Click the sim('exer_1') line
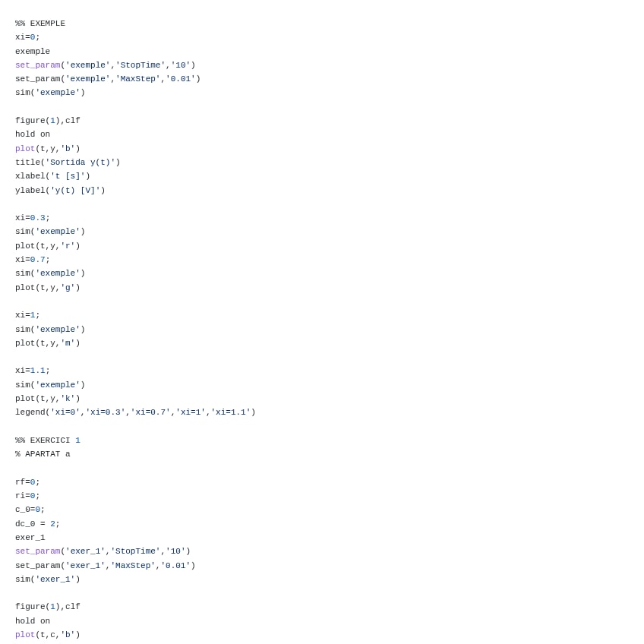This screenshot has width=644, height=644. point(47,579)
